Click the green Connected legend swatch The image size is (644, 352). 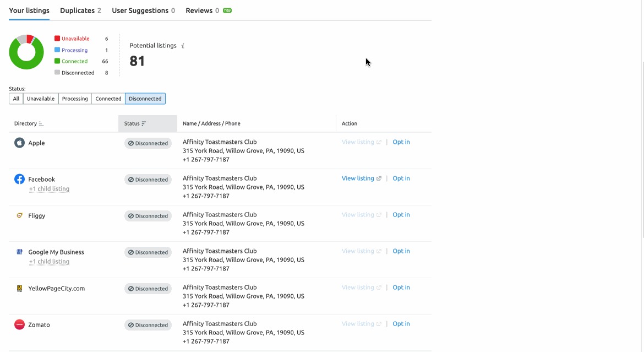click(x=57, y=61)
